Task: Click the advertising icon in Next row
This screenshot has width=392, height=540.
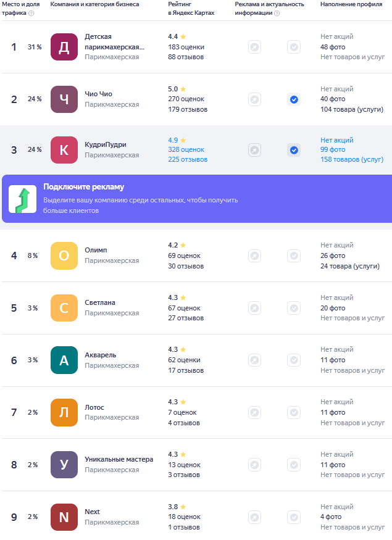Action: coord(254,517)
